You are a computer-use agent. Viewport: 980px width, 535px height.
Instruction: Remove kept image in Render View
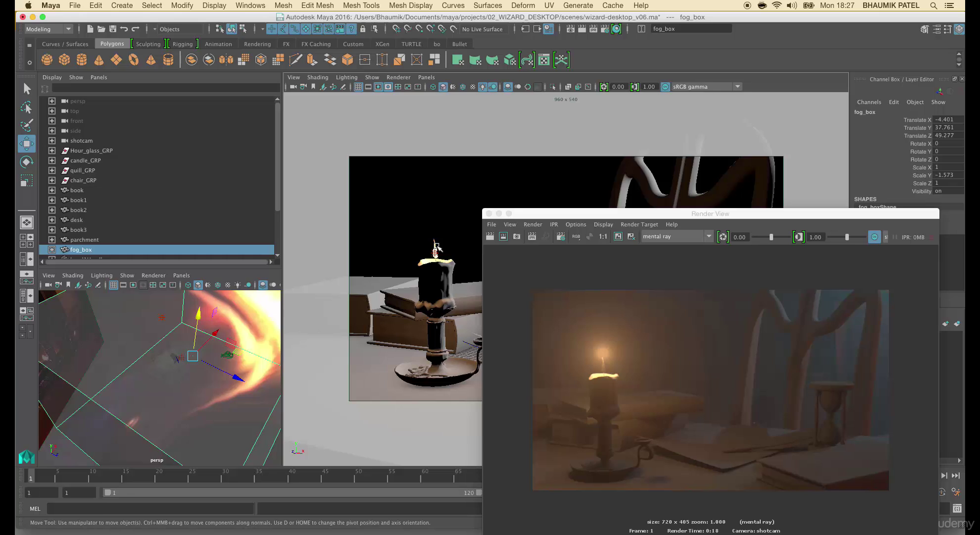pos(632,237)
